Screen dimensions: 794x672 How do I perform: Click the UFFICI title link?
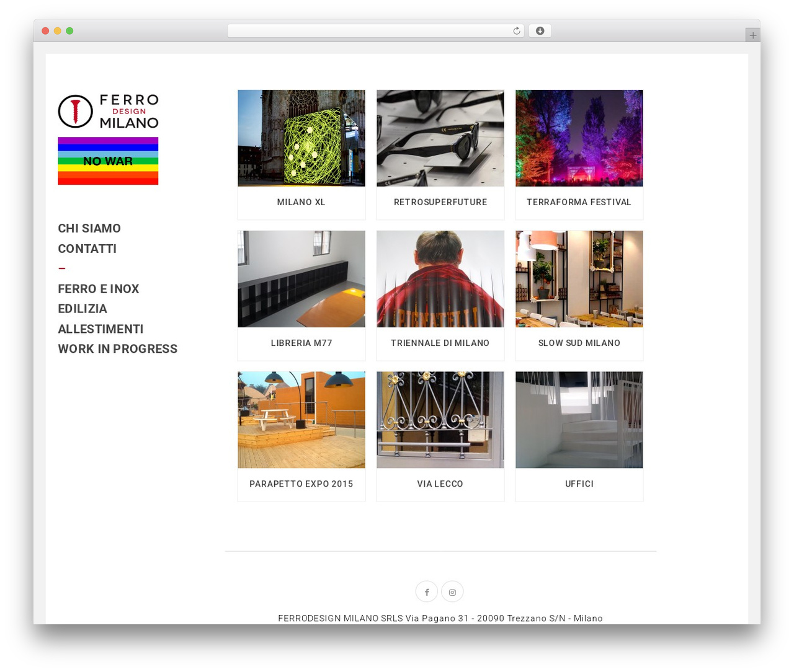coord(579,484)
